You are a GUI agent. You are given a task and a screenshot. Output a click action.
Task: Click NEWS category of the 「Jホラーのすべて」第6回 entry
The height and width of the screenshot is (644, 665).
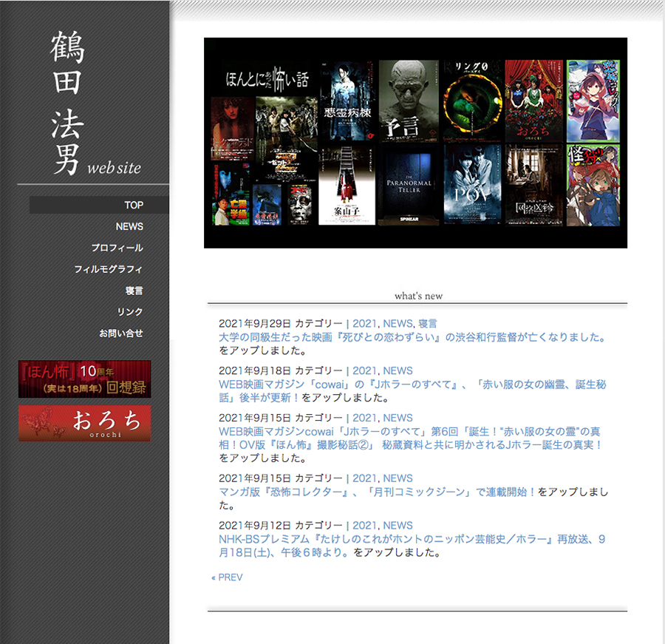(x=398, y=418)
